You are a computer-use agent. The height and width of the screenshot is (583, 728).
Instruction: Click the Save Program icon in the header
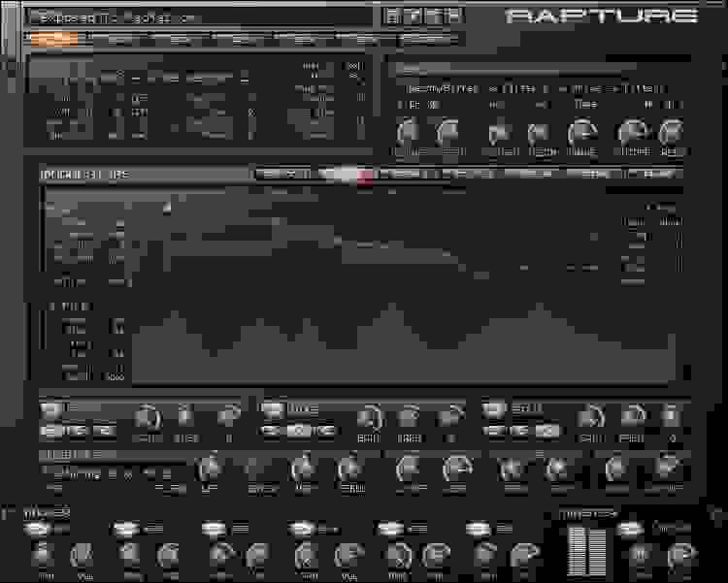(413, 16)
